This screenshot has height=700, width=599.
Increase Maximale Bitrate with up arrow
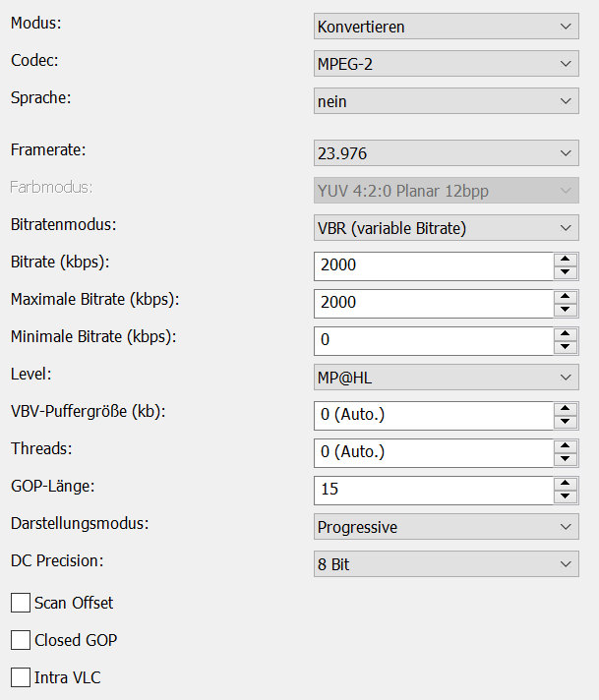click(x=566, y=297)
